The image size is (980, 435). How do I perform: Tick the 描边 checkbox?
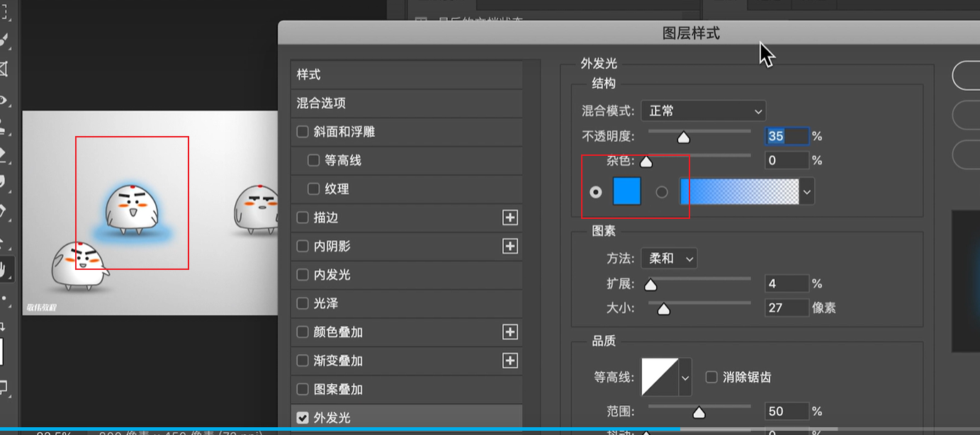pyautogui.click(x=303, y=217)
